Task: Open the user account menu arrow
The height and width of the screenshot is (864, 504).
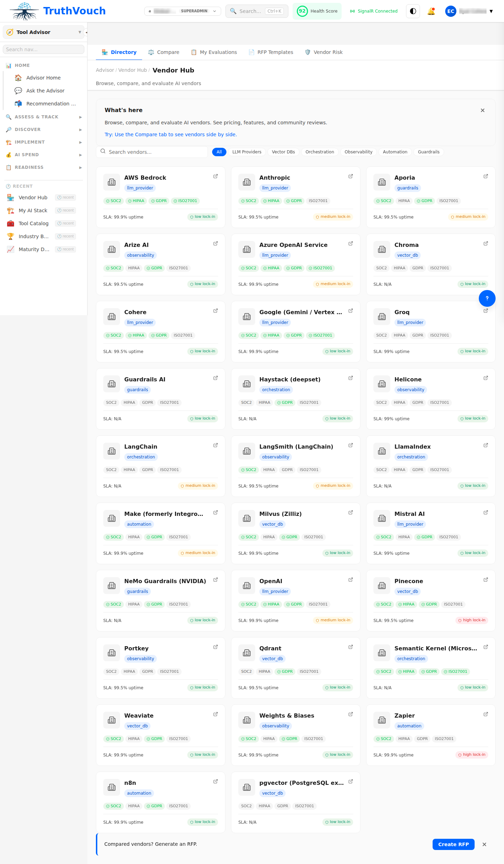Action: [491, 11]
